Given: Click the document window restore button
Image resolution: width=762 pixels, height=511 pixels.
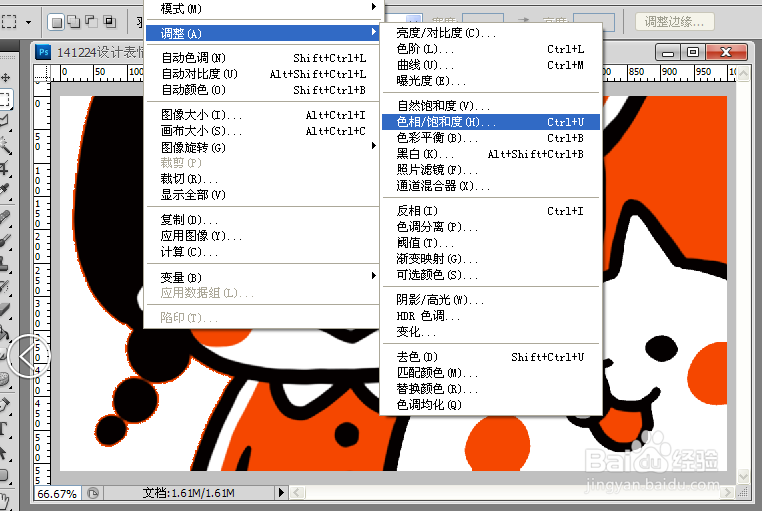Looking at the screenshot, I should point(693,51).
